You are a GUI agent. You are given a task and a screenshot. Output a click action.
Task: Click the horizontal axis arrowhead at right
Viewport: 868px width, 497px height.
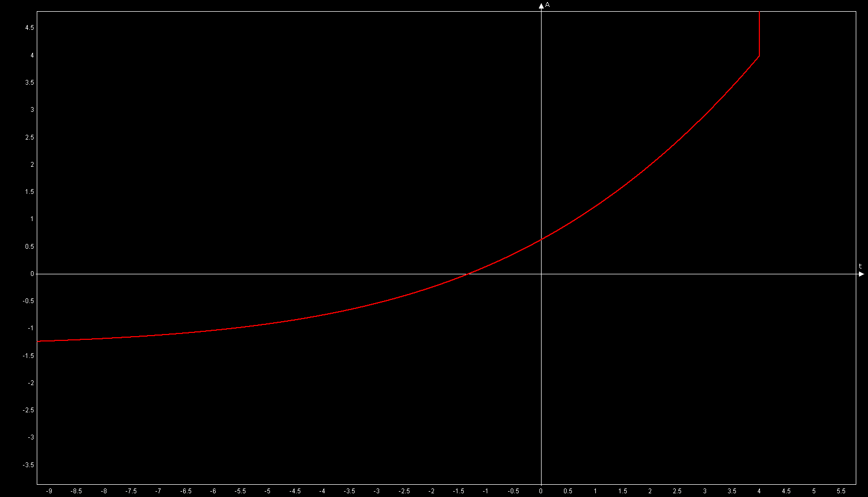(861, 274)
